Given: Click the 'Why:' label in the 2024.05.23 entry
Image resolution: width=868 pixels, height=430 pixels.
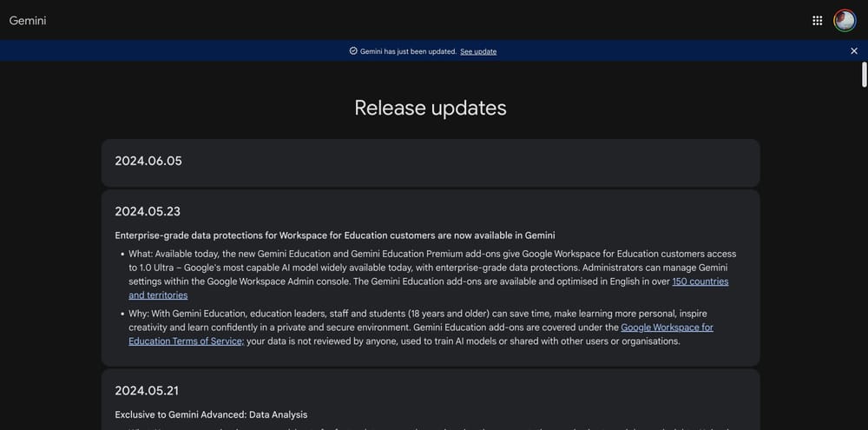Looking at the screenshot, I should click(140, 314).
